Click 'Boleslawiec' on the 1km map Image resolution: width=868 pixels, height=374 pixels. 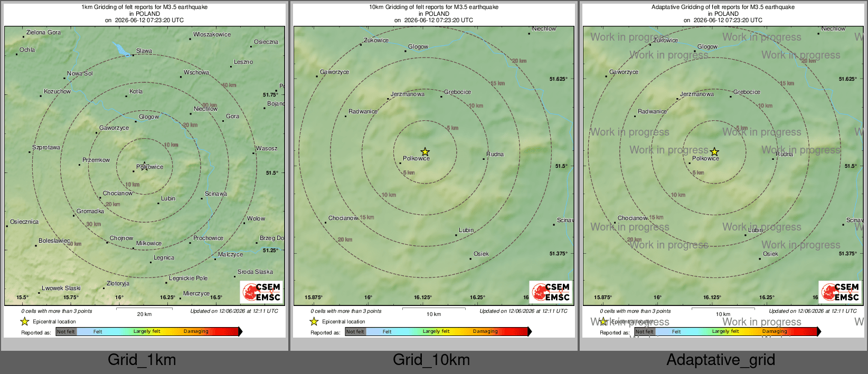[54, 241]
